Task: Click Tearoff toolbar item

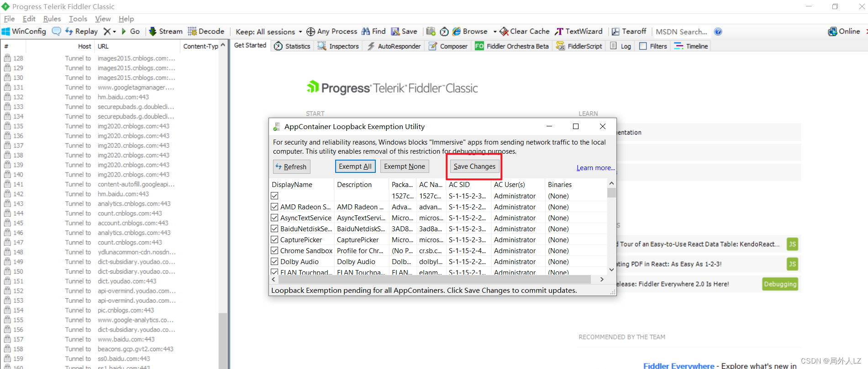Action: [x=629, y=31]
